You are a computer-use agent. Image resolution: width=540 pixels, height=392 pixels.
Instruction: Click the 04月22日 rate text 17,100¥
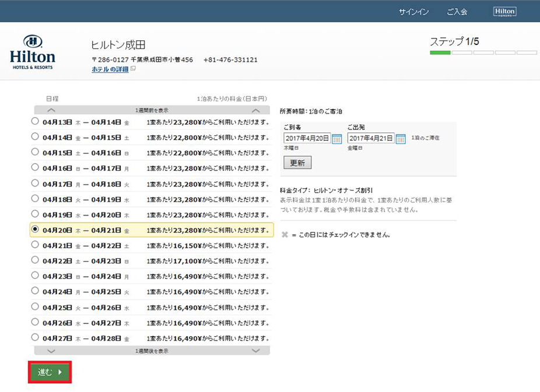click(187, 261)
